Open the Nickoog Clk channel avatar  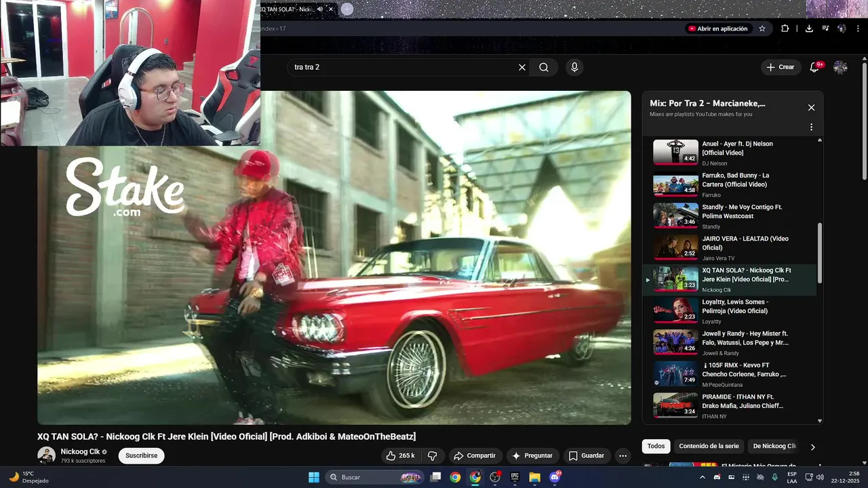click(x=46, y=455)
